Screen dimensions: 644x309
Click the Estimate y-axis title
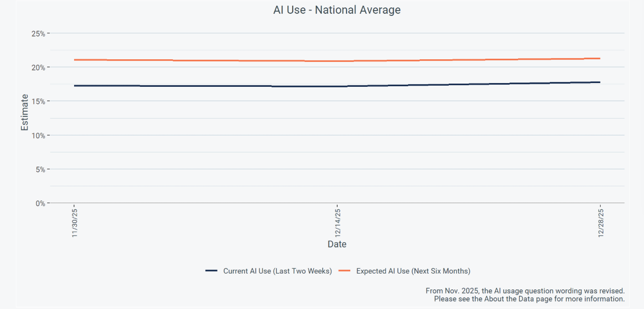coord(24,112)
